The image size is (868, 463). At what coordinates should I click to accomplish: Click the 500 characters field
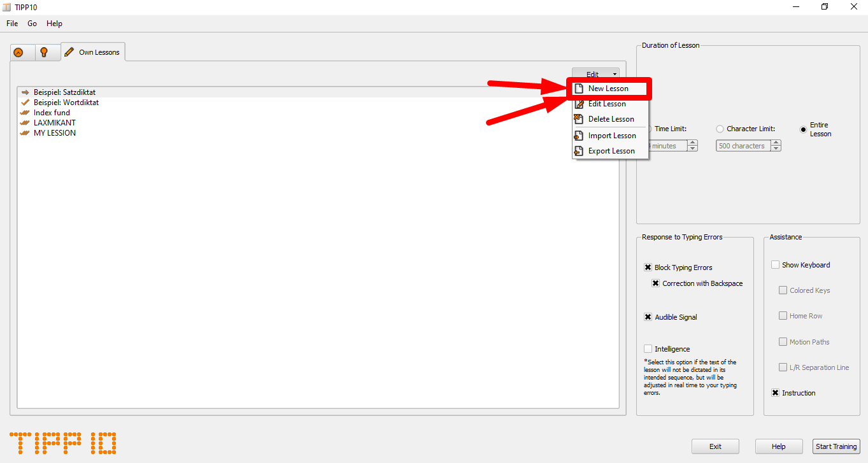tap(743, 146)
